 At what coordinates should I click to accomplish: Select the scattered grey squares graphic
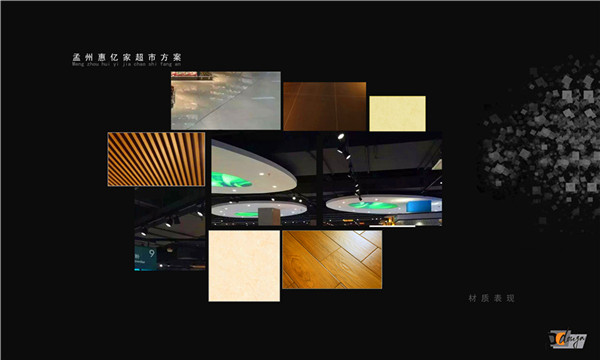coord(540,143)
